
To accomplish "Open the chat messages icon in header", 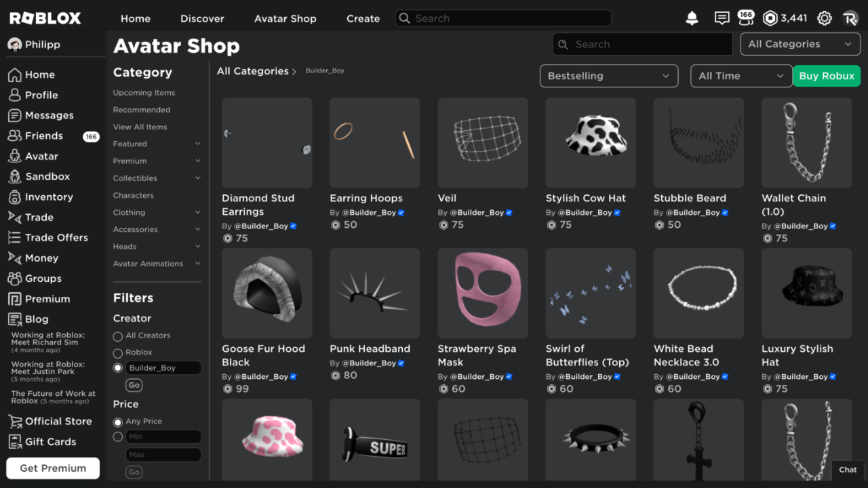I will [722, 18].
